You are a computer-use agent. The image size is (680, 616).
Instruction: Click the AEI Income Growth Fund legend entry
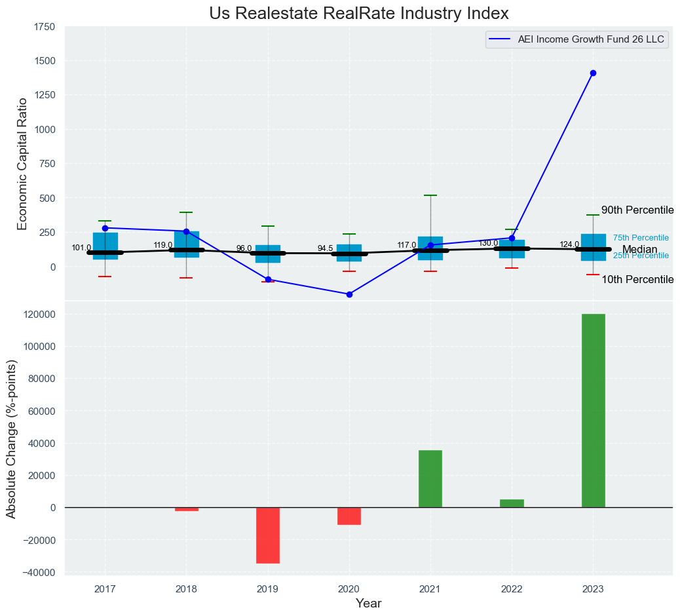coord(578,39)
